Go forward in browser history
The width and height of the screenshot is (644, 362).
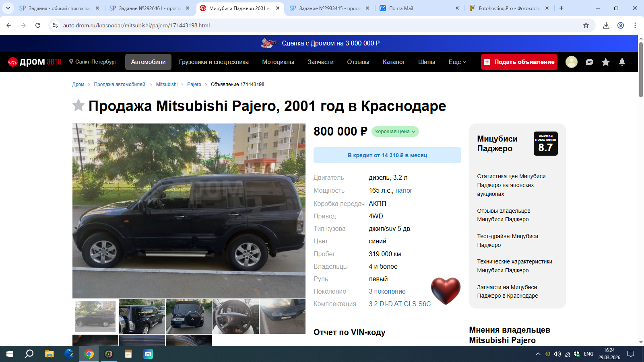23,25
